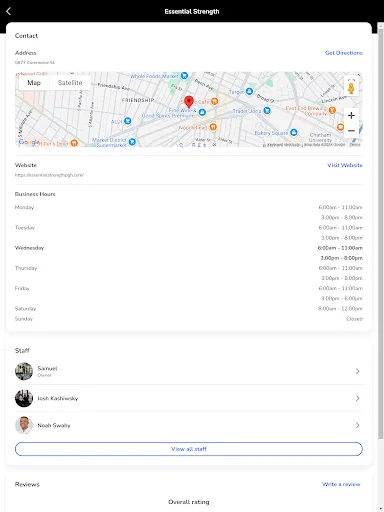Click the Sunday Closed status text
This screenshot has width=384, height=512.
[354, 319]
